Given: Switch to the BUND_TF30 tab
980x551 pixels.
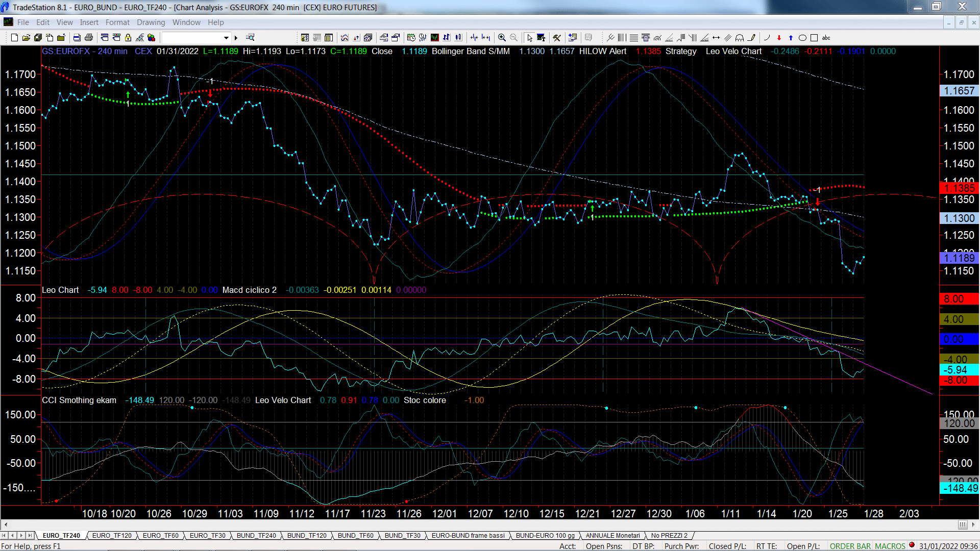Looking at the screenshot, I should pos(402,535).
